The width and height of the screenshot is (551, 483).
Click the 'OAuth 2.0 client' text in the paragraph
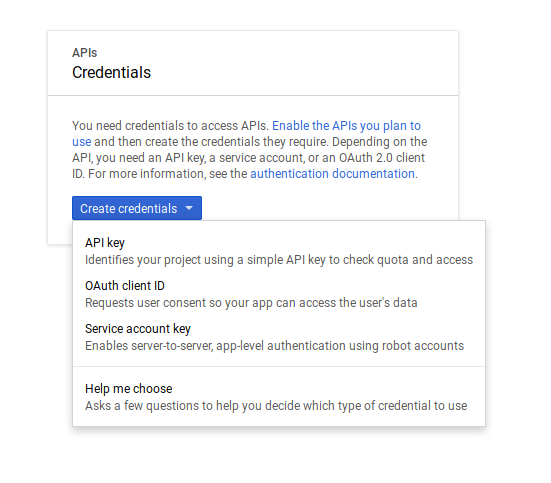coord(382,157)
